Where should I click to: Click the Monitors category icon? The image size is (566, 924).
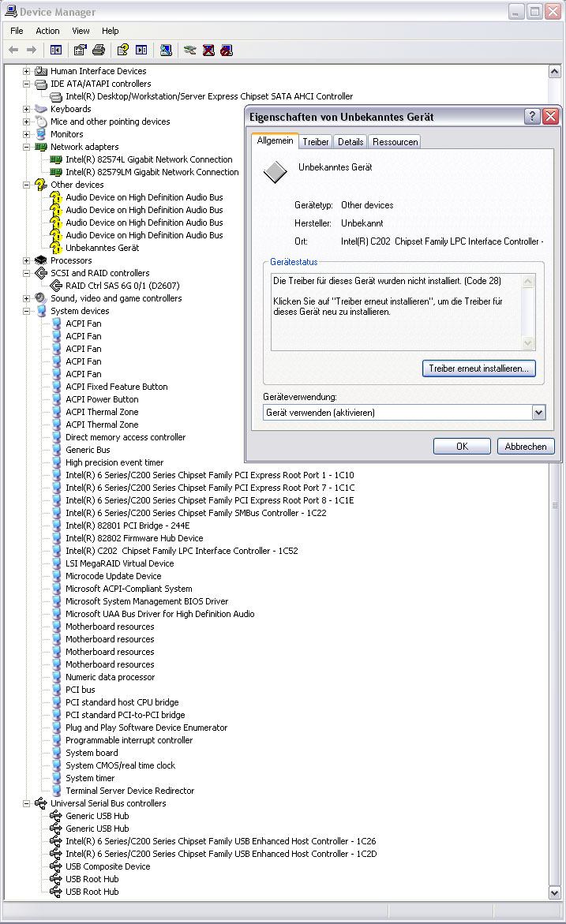pyautogui.click(x=41, y=134)
